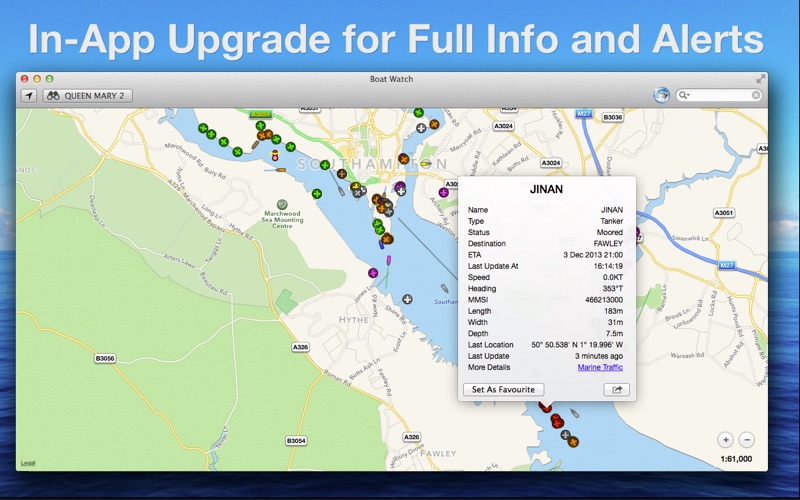Click the share arrow button in popup

click(x=616, y=389)
